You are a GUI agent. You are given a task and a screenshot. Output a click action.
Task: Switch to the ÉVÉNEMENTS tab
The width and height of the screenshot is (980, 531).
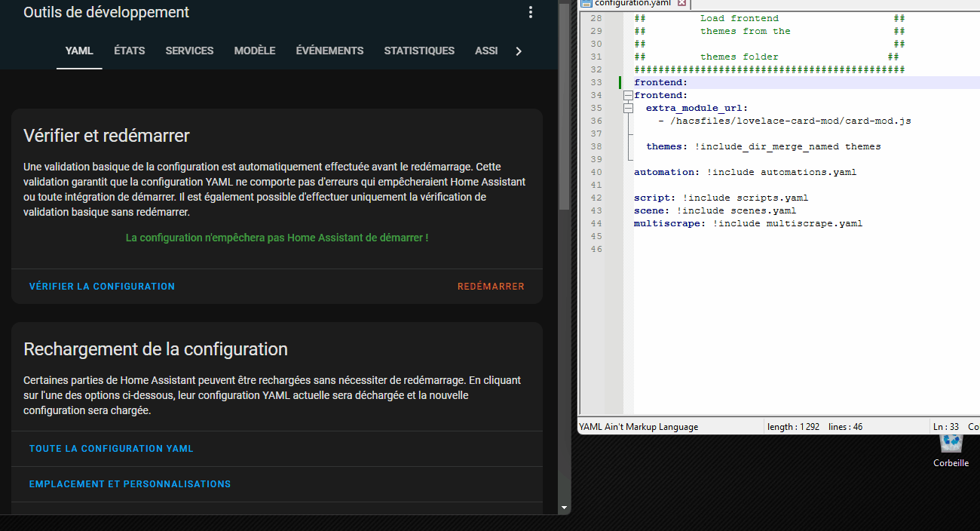click(x=329, y=51)
